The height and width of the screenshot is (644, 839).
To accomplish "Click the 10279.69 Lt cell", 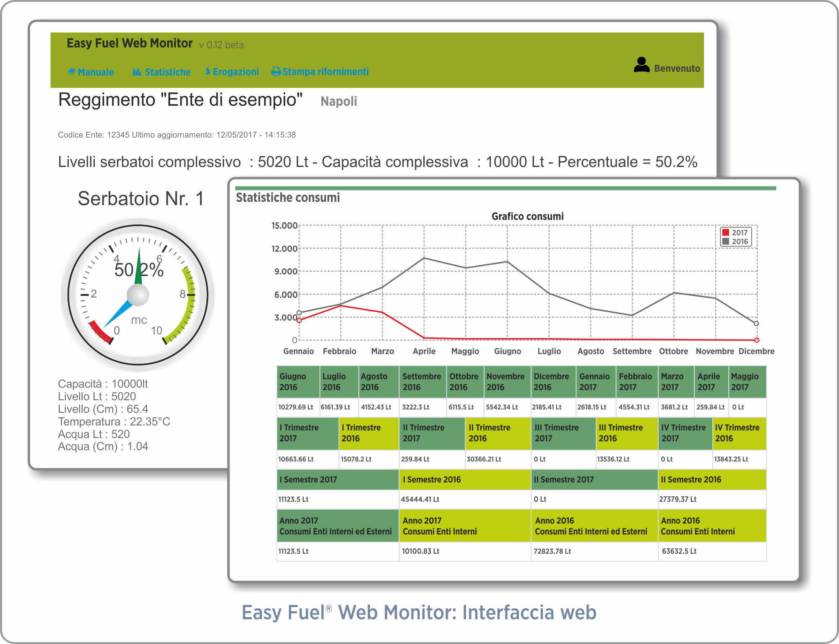I will coord(298,407).
